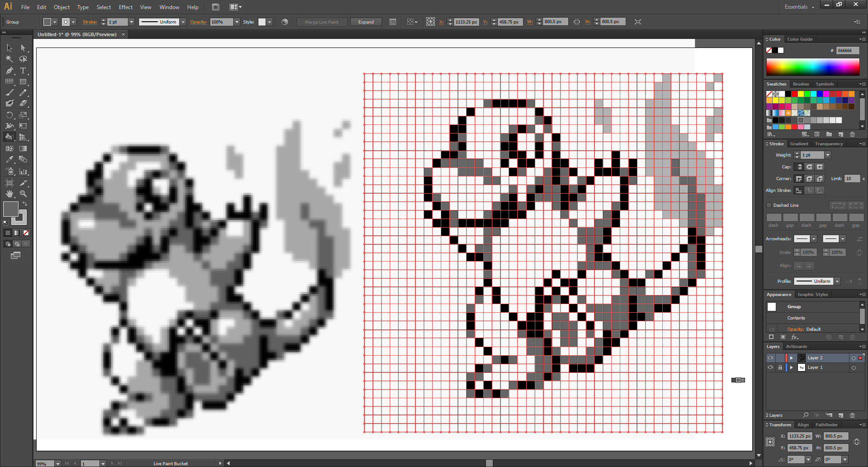Unlock Layer 1 via its lock icon

coord(780,367)
